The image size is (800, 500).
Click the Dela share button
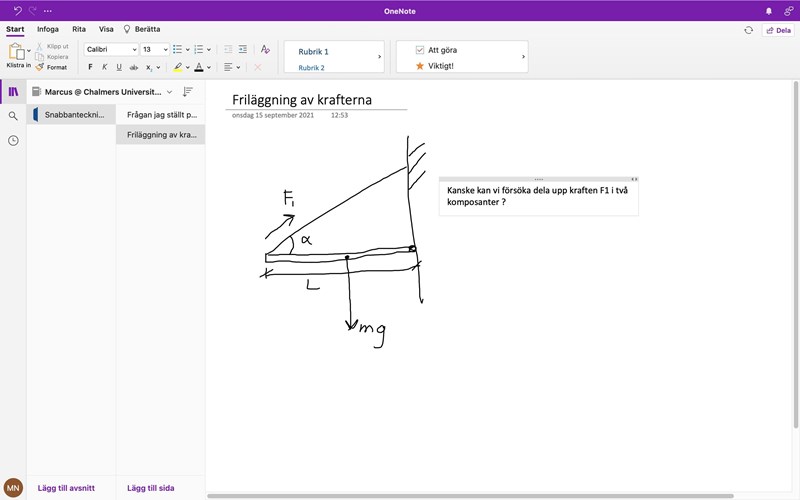coord(778,30)
